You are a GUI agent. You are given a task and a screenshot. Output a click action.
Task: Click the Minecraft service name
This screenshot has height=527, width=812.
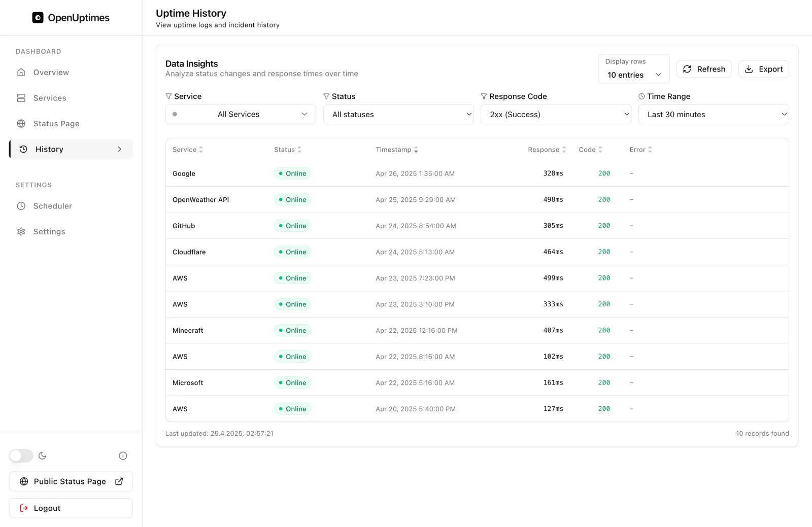(188, 330)
